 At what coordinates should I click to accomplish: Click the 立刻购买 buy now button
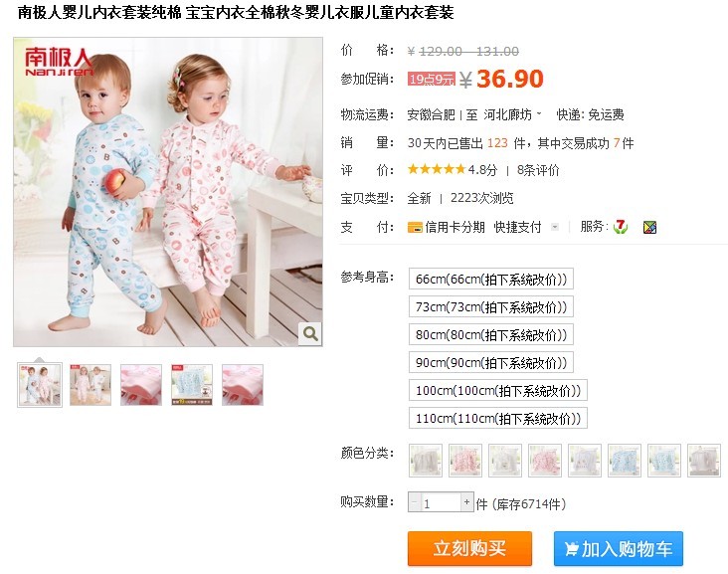469,548
